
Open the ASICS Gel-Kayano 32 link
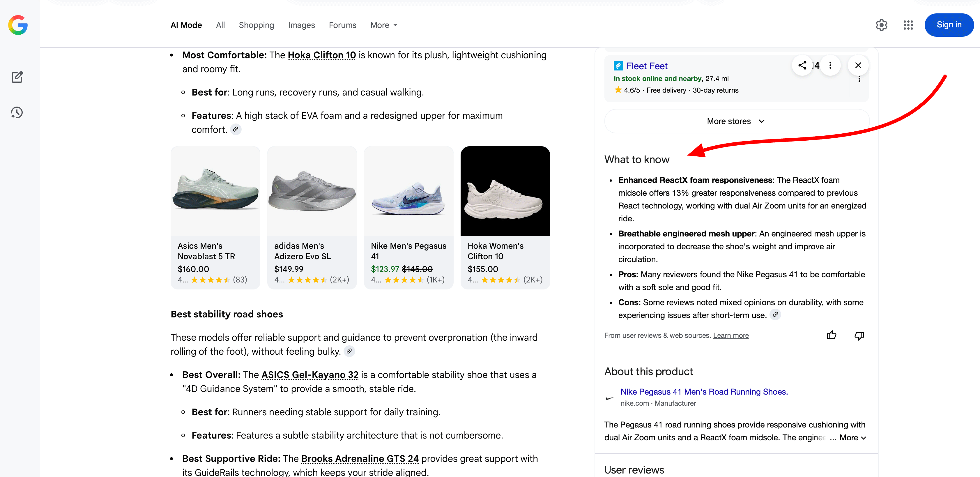[310, 375]
